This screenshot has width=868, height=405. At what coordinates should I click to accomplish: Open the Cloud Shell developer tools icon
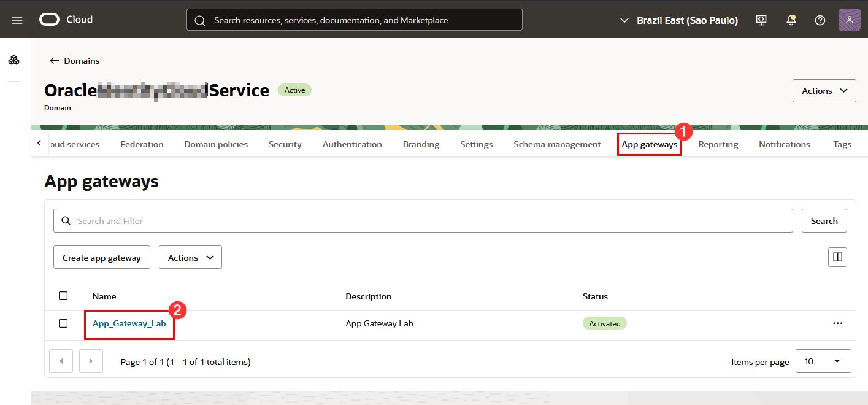coord(761,20)
